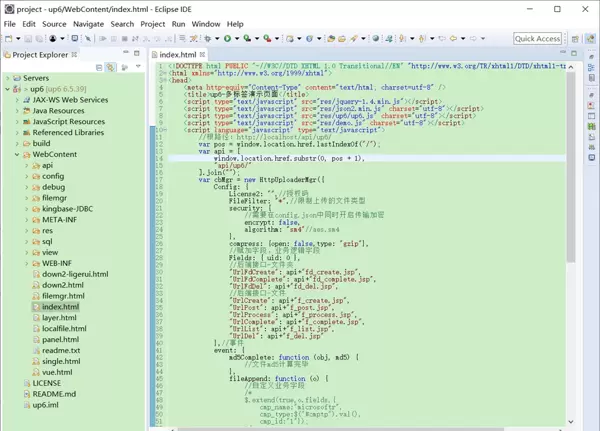Expand the Java Resources node
This screenshot has width=600, height=431.
click(x=18, y=111)
